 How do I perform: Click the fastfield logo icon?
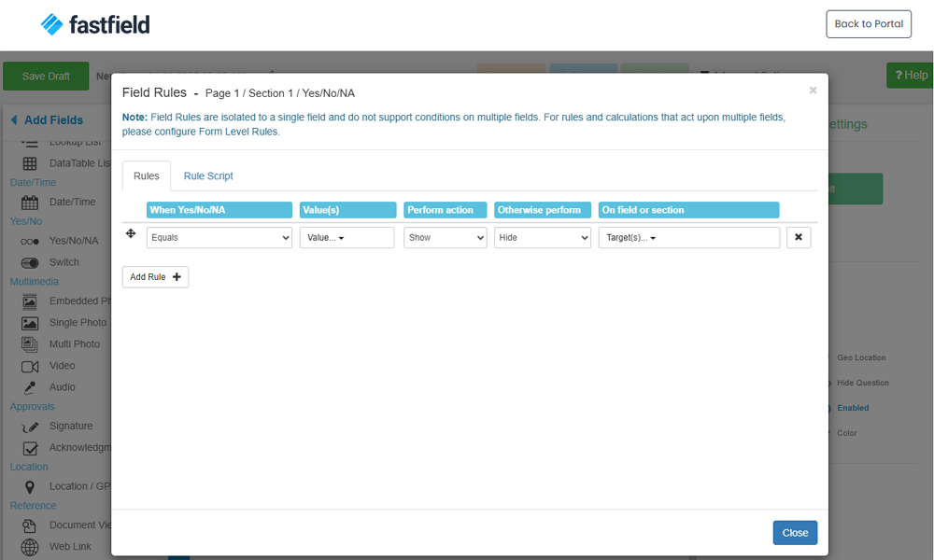[51, 24]
